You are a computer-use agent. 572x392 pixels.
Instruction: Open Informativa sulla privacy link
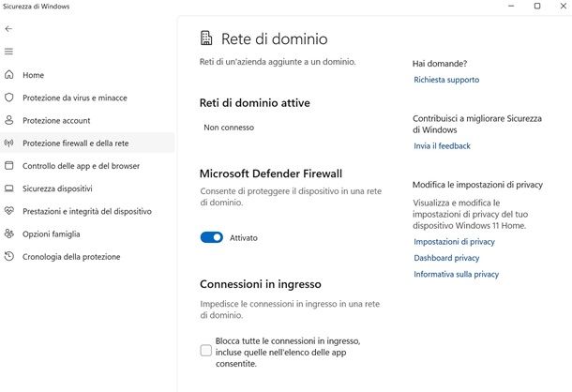click(x=456, y=274)
